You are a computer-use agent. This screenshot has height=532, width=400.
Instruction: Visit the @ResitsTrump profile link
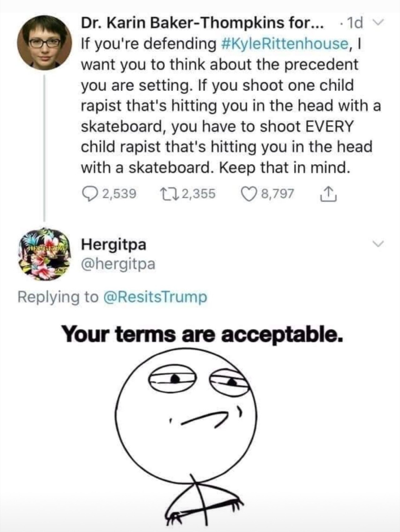155,297
